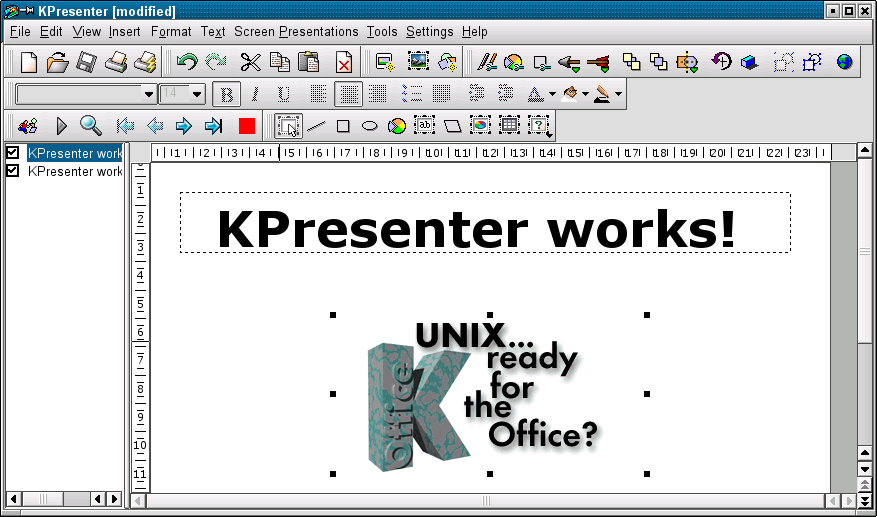877x517 pixels.
Task: Toggle underline text formatting
Action: point(284,95)
